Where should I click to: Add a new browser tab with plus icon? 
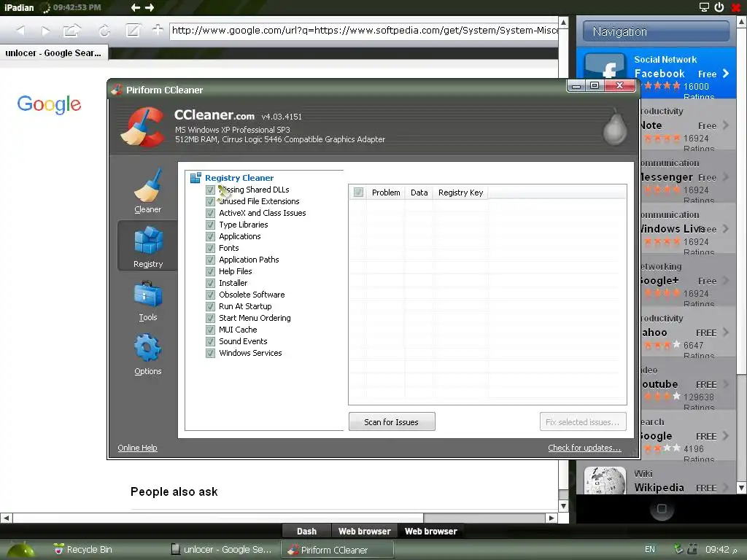click(x=158, y=30)
